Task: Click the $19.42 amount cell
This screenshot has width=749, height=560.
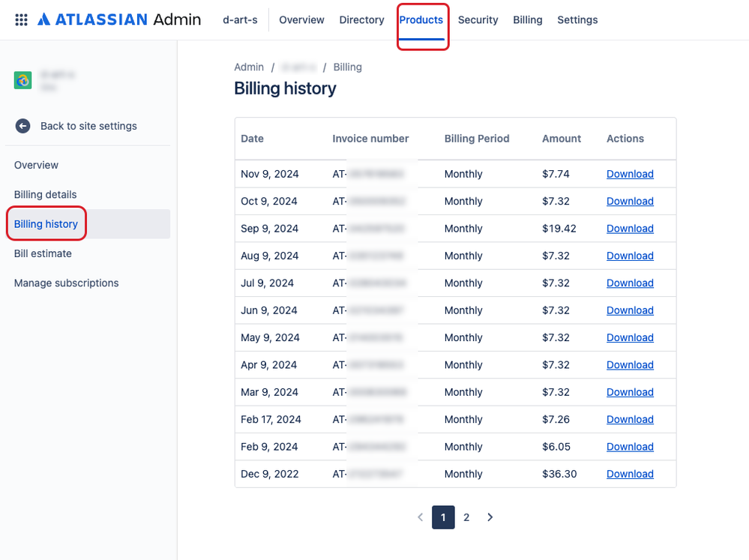Action: tap(559, 229)
